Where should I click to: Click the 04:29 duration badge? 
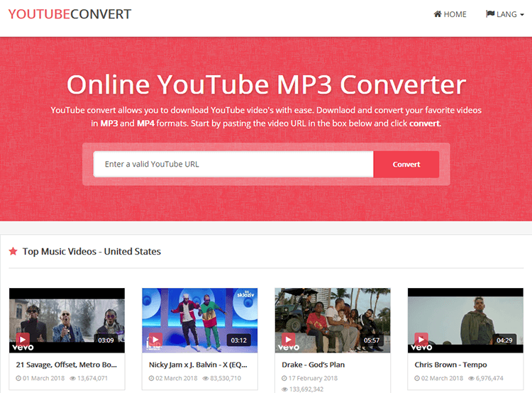coord(504,340)
